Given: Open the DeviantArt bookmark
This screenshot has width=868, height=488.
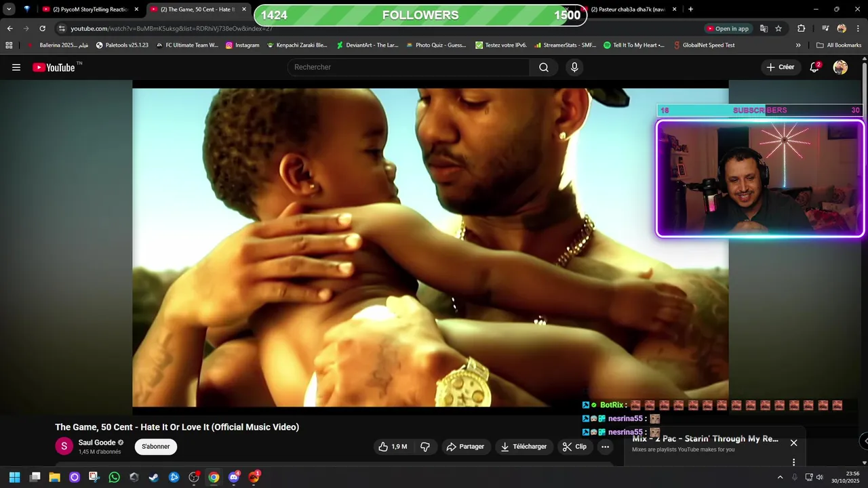Looking at the screenshot, I should point(367,45).
